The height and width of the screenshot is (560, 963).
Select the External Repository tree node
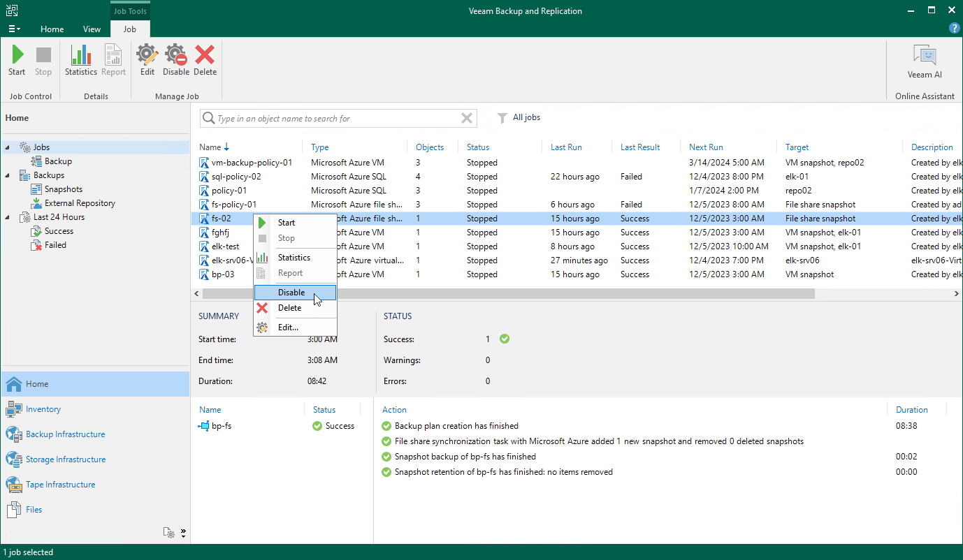(80, 203)
